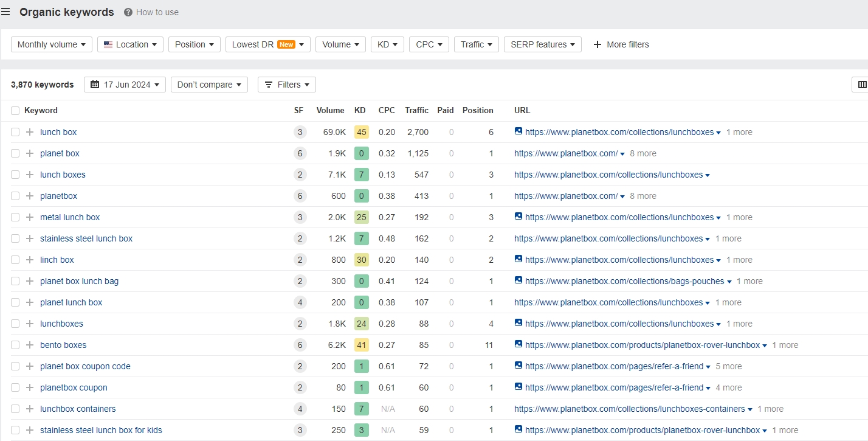Open the lunchboxes-containers collection URL

(630, 409)
